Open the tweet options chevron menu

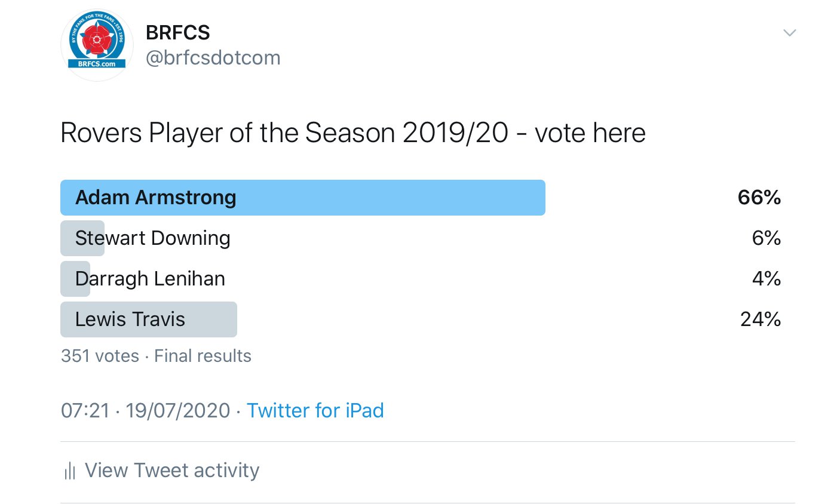(x=789, y=33)
